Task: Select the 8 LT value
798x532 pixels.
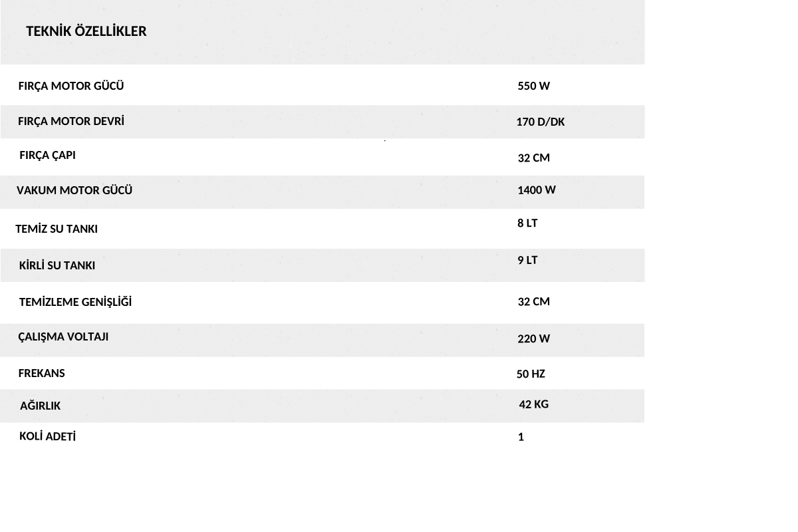Action: tap(527, 223)
